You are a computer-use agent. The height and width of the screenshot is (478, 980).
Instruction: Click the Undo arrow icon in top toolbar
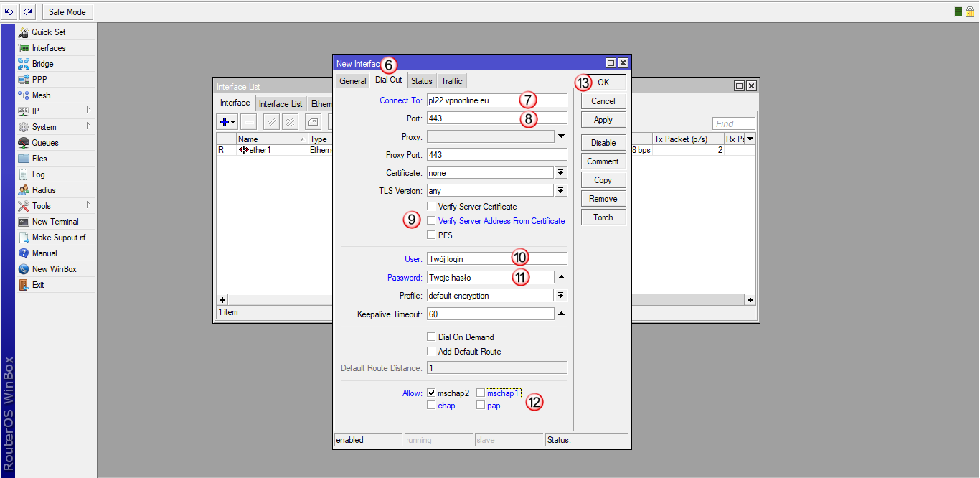click(x=9, y=12)
